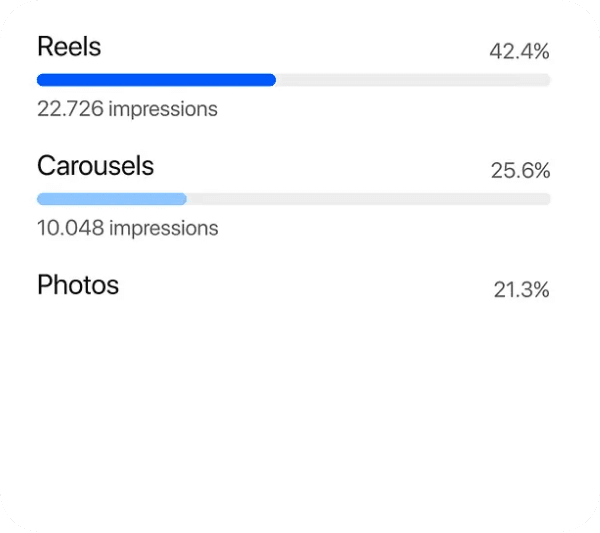This screenshot has height=533, width=600.
Task: Click the dark blue filled Reels bar
Action: 155,80
